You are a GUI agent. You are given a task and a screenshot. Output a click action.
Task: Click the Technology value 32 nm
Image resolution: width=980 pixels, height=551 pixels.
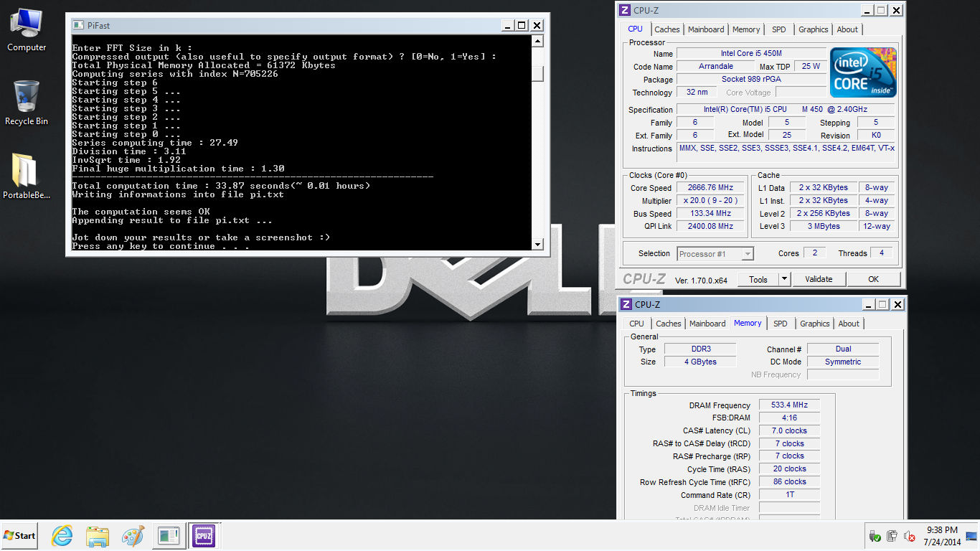coord(696,92)
